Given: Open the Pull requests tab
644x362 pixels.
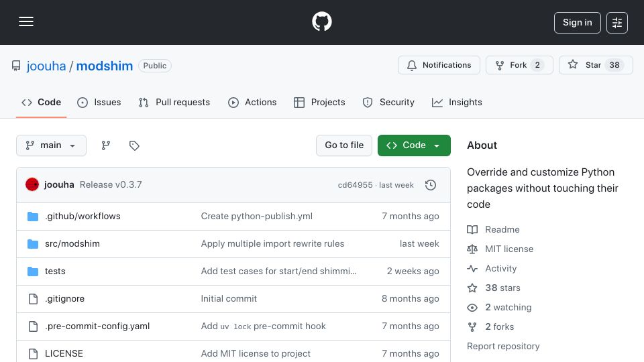Looking at the screenshot, I should [174, 102].
